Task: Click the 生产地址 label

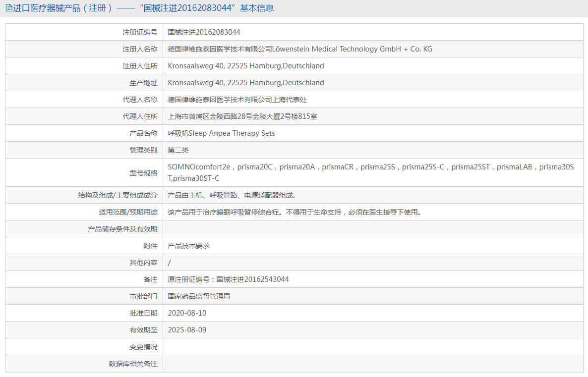Action: click(x=144, y=83)
